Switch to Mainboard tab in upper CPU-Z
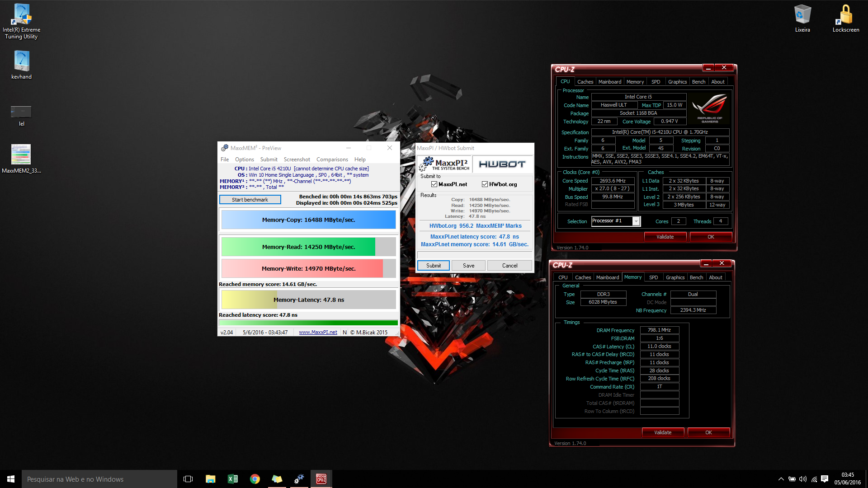The image size is (868, 488). [610, 82]
